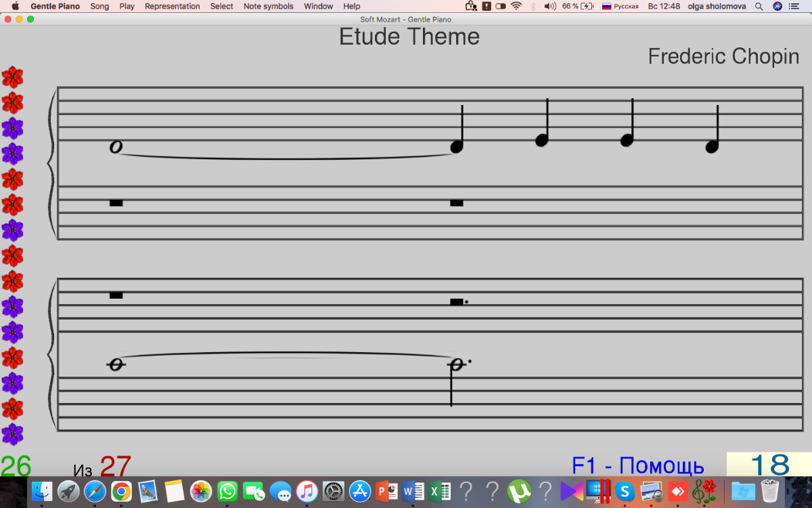Open Preview from the Dock

[x=652, y=491]
